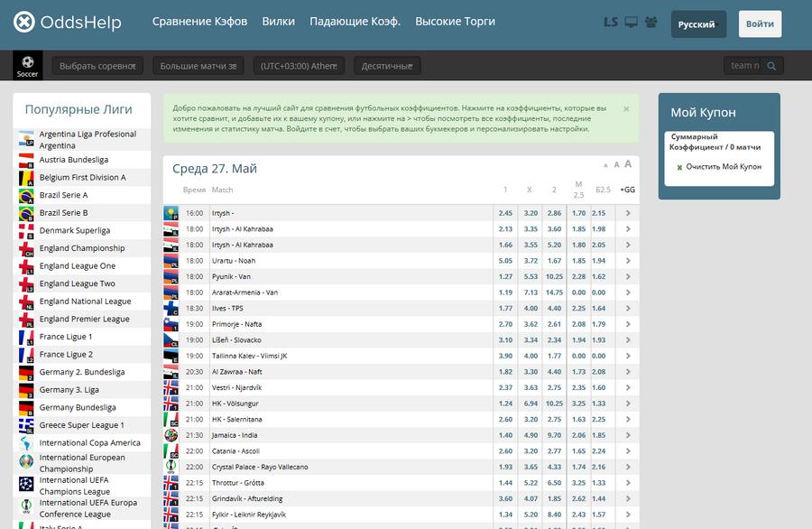
Task: Open the Вилки menu item
Action: (278, 22)
